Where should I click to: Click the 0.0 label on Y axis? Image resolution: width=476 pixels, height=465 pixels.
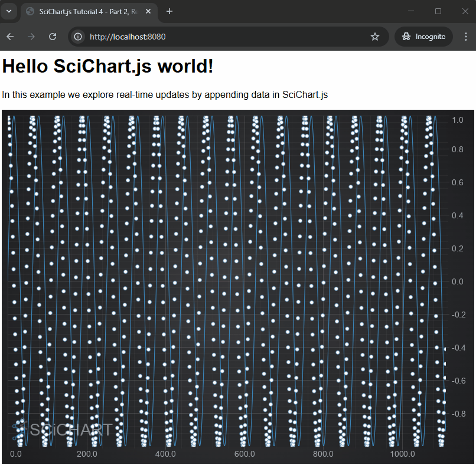pyautogui.click(x=441, y=282)
